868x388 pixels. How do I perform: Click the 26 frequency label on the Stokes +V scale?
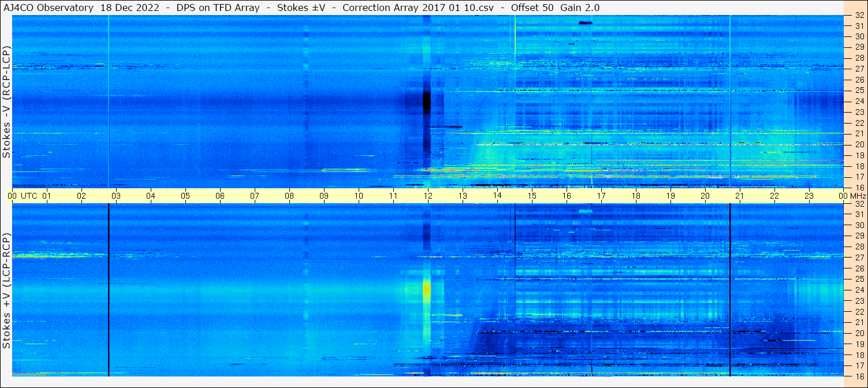859,268
